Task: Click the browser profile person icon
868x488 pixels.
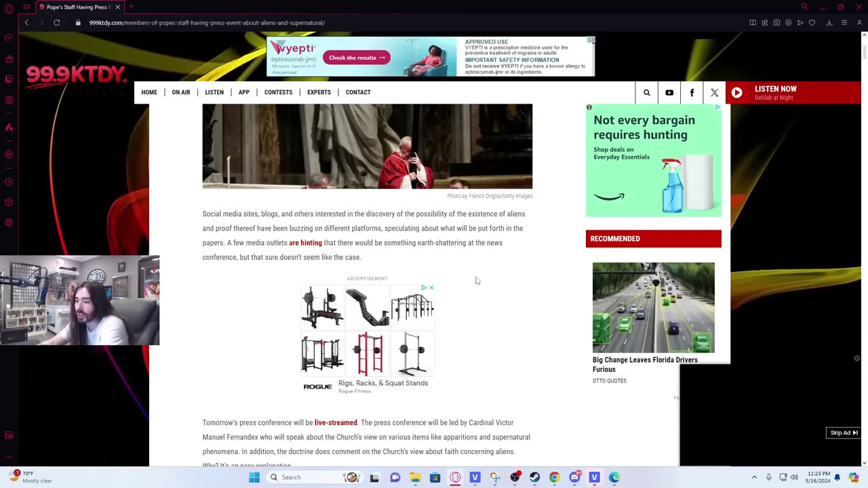Action: 860,22
